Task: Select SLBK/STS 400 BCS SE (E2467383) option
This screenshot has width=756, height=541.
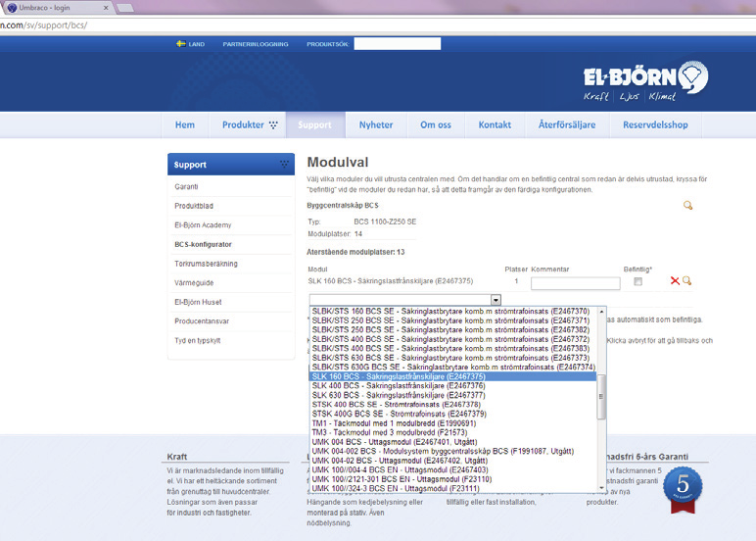Action: 452,349
